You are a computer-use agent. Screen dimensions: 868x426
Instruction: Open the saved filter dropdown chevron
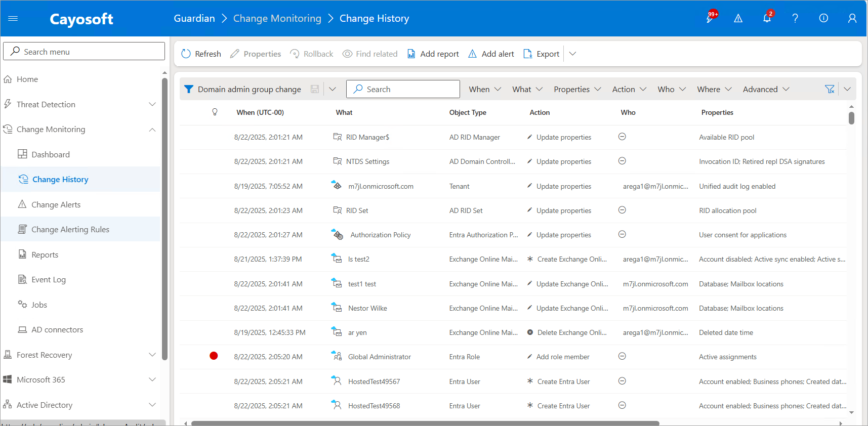(333, 89)
